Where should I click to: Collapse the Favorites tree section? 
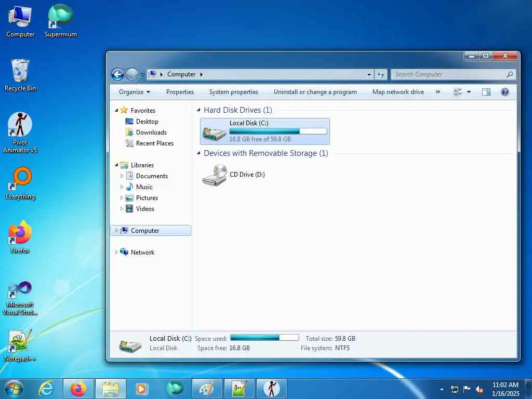pyautogui.click(x=116, y=110)
